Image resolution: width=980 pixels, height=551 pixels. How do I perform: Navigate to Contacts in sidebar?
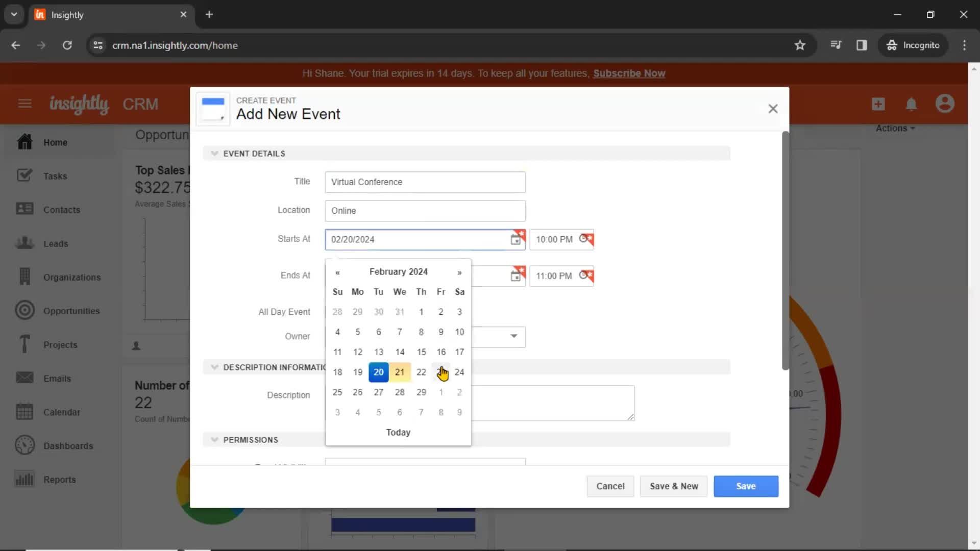[62, 209]
